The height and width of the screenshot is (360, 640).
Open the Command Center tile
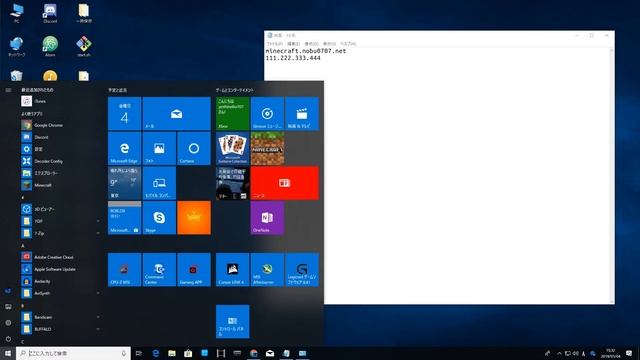pos(159,270)
